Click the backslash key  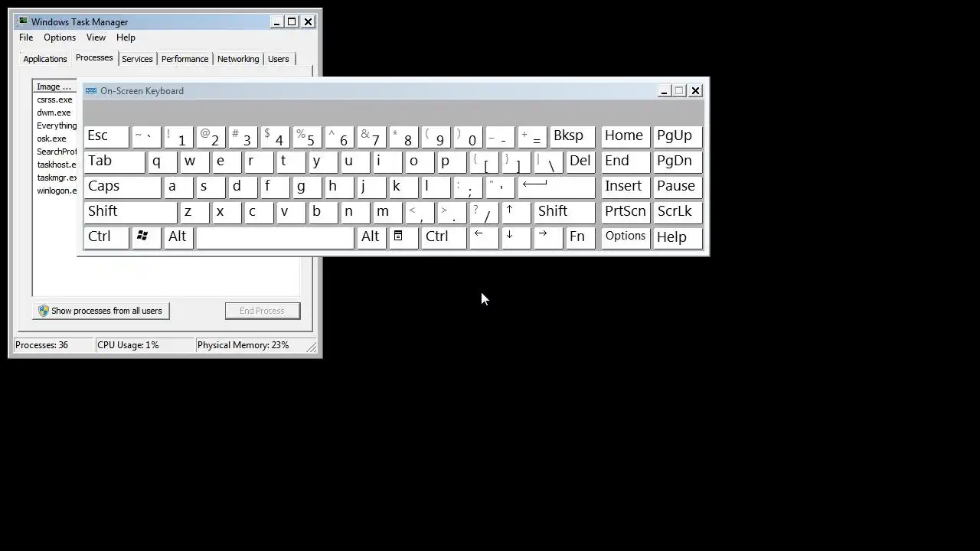click(548, 161)
